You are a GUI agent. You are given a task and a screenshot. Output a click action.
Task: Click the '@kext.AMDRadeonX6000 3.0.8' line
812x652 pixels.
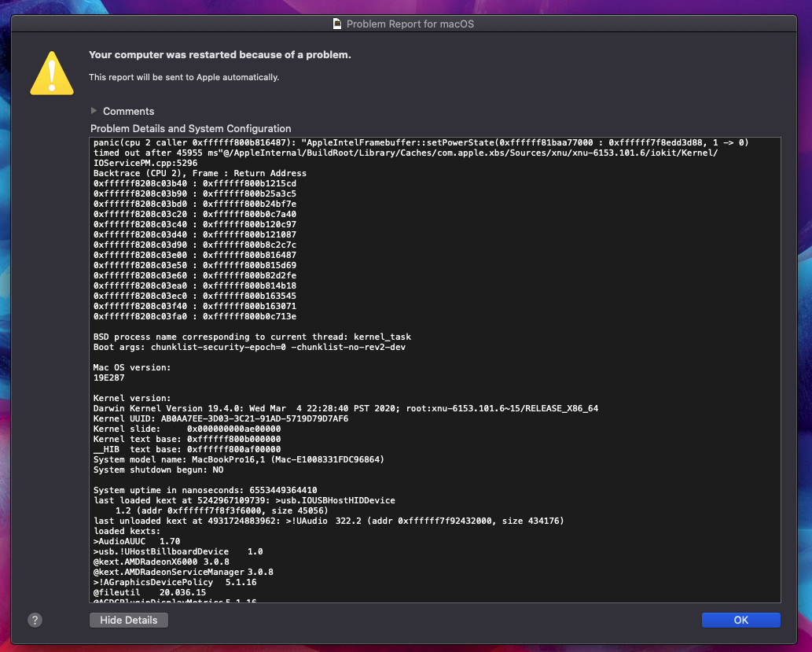point(161,562)
